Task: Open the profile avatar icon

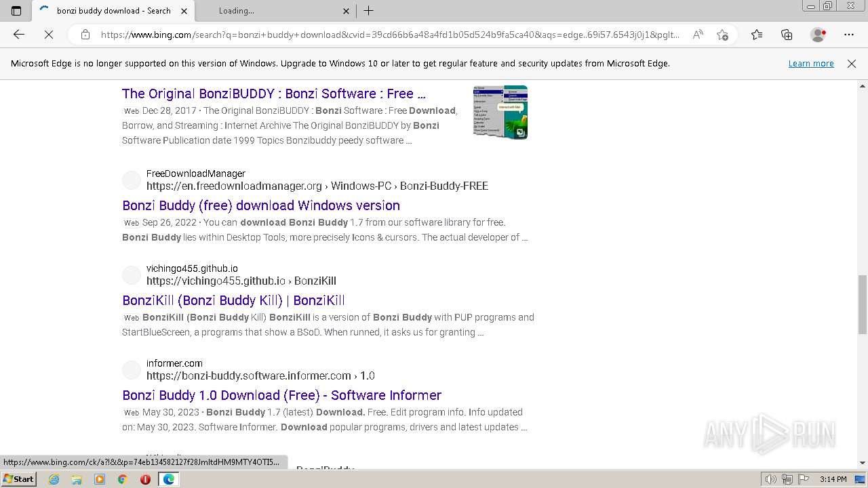Action: point(818,35)
